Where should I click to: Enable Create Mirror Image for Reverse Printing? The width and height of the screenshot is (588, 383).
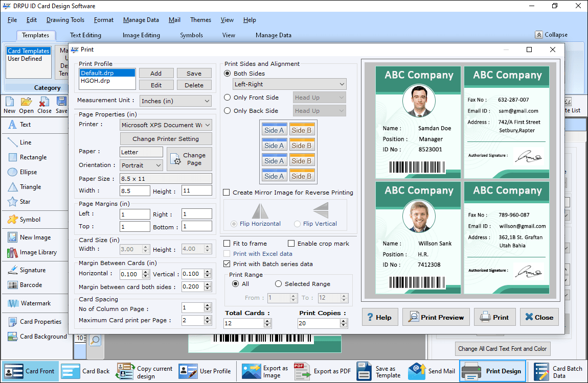coord(226,193)
